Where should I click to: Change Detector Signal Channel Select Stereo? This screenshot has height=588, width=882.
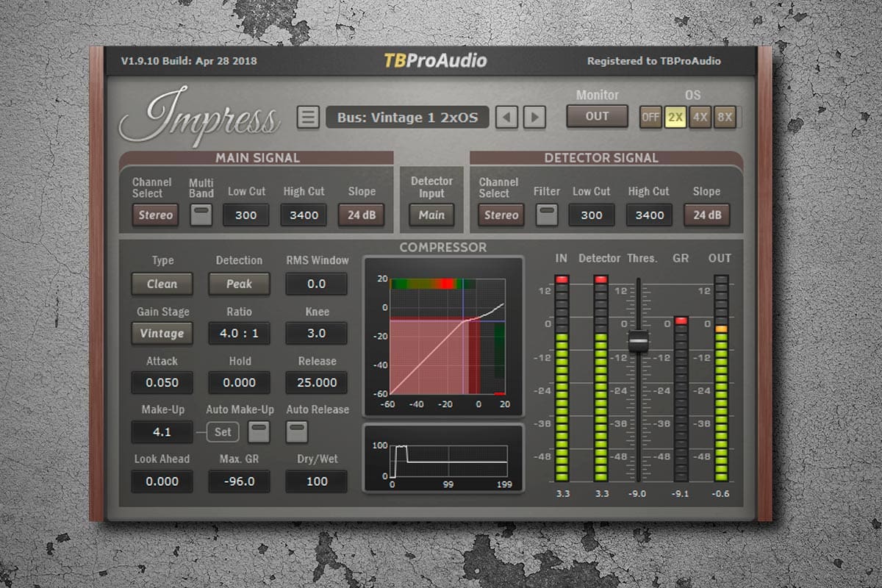tap(501, 215)
